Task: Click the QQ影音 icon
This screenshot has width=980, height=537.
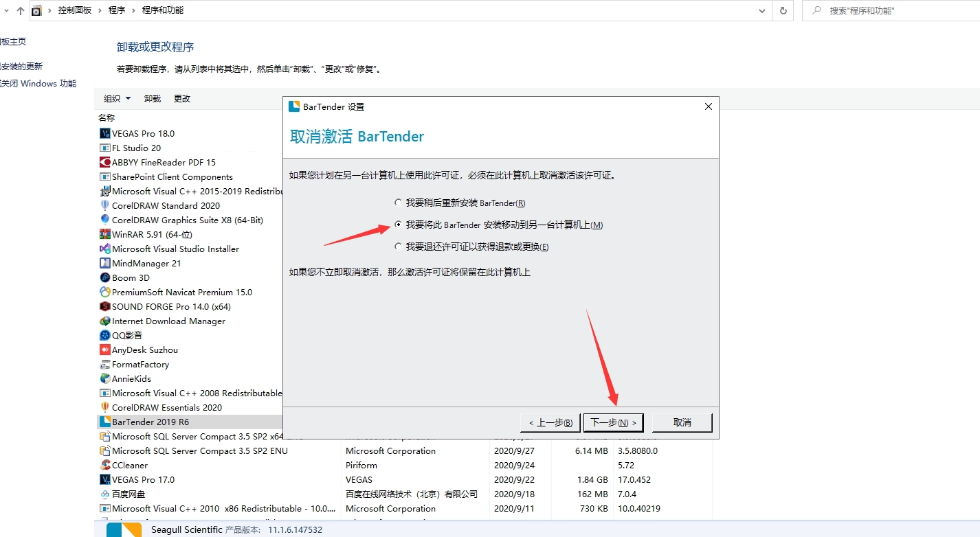Action: pyautogui.click(x=105, y=335)
